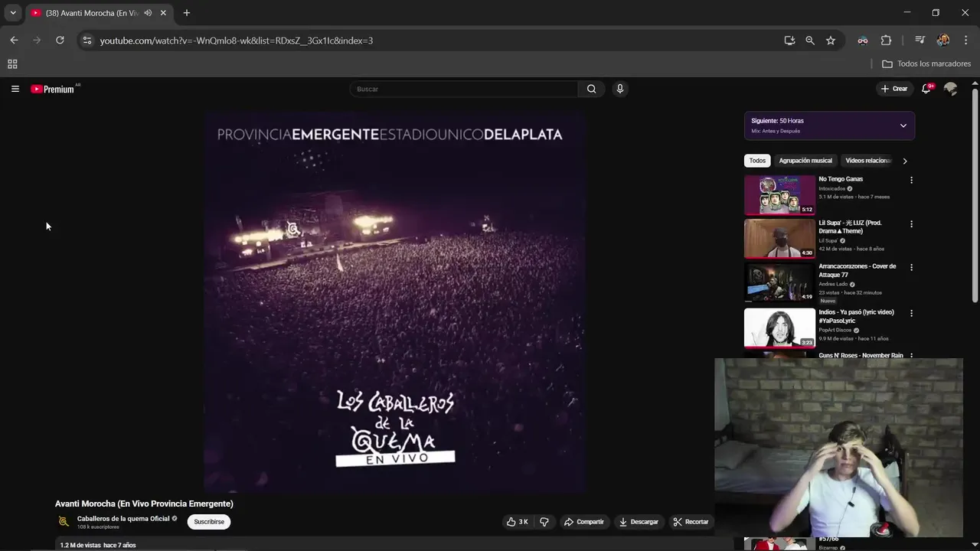This screenshot has width=980, height=551.
Task: Click the Descargar download button
Action: point(639,522)
